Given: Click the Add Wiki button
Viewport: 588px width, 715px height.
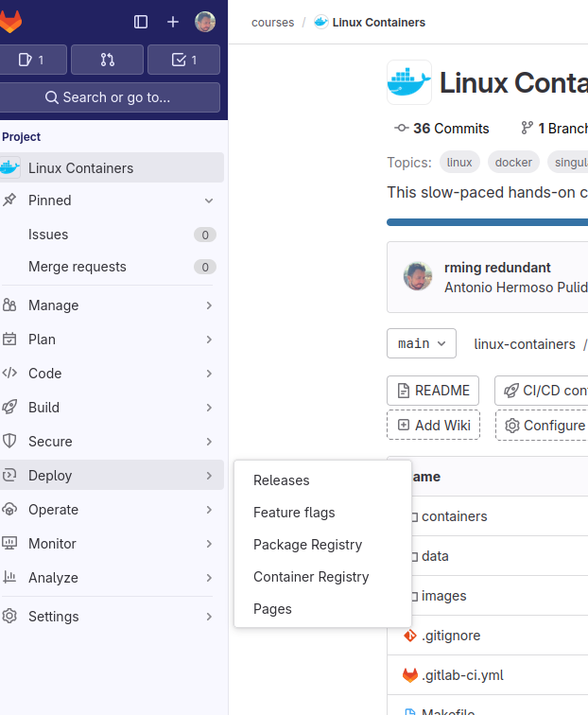Looking at the screenshot, I should 433,426.
